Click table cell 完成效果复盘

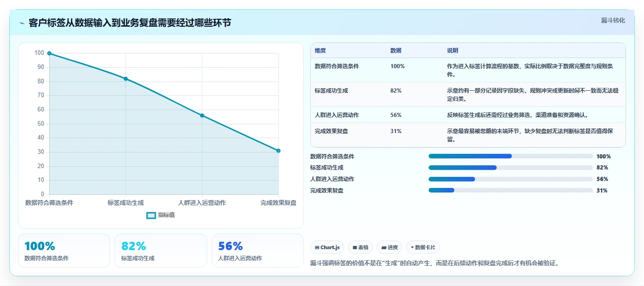pyautogui.click(x=331, y=131)
